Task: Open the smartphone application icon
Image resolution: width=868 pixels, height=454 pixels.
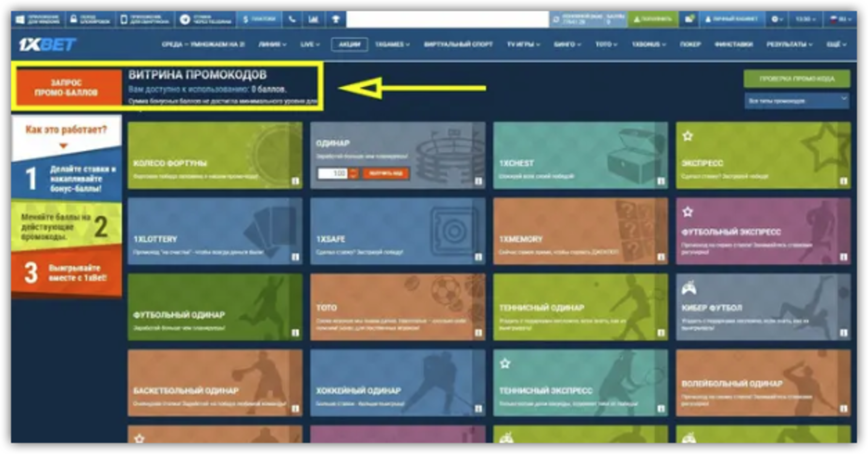Action: (124, 19)
